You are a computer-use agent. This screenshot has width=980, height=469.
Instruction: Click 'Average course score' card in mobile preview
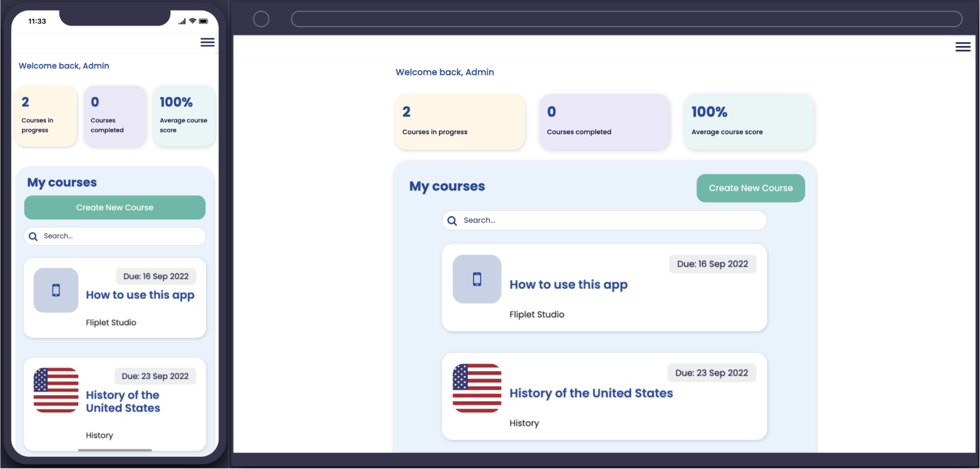click(184, 116)
